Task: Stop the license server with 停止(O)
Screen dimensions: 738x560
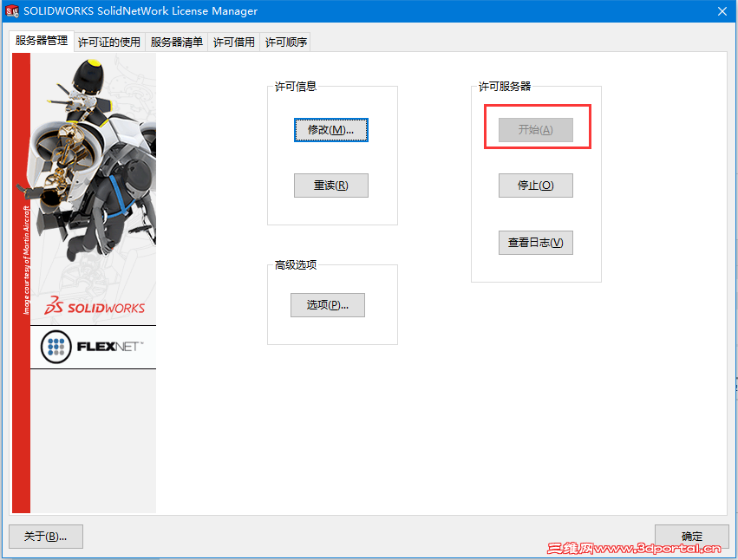Action: (x=536, y=186)
